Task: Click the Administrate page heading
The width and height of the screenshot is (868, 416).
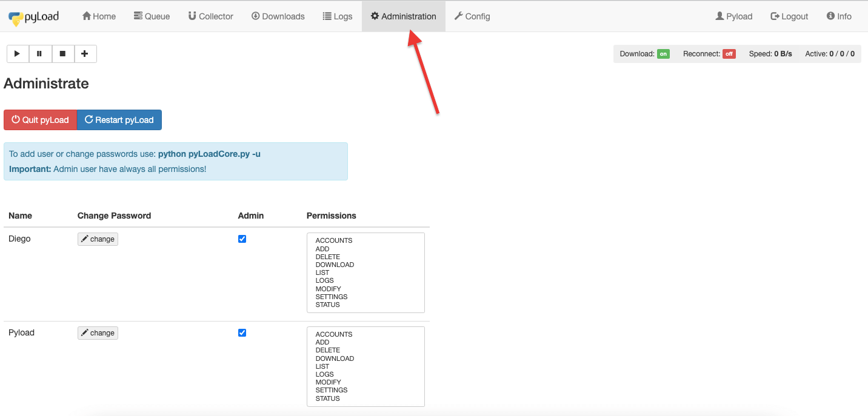Action: [47, 84]
